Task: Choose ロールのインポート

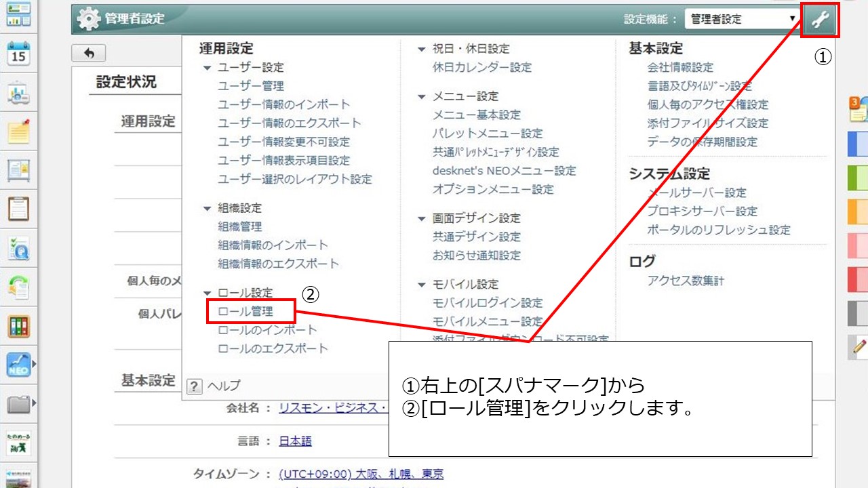Action: [267, 329]
